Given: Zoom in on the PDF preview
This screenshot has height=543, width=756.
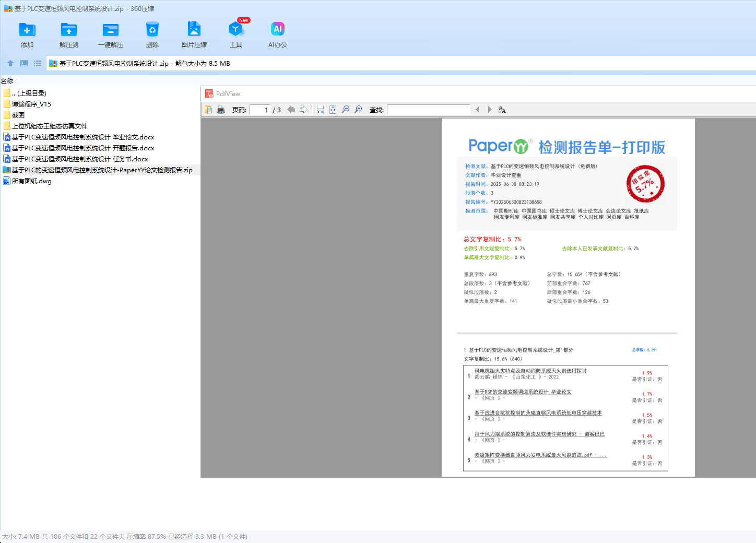Looking at the screenshot, I should [358, 110].
